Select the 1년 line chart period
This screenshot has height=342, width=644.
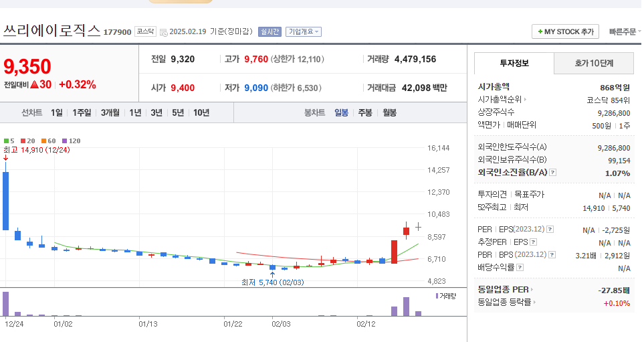[x=135, y=112]
